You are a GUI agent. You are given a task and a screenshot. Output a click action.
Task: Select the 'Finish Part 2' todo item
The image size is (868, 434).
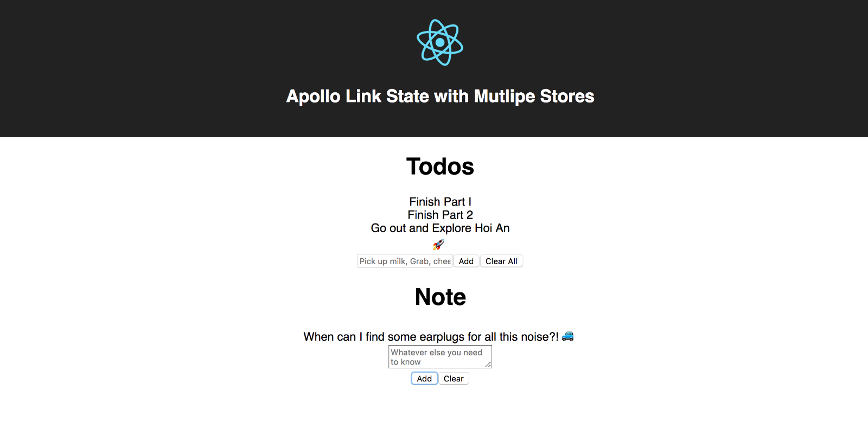tap(440, 215)
